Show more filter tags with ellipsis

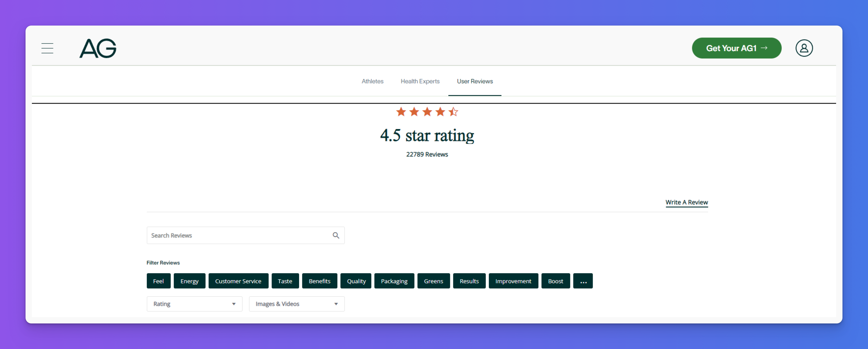point(583,281)
